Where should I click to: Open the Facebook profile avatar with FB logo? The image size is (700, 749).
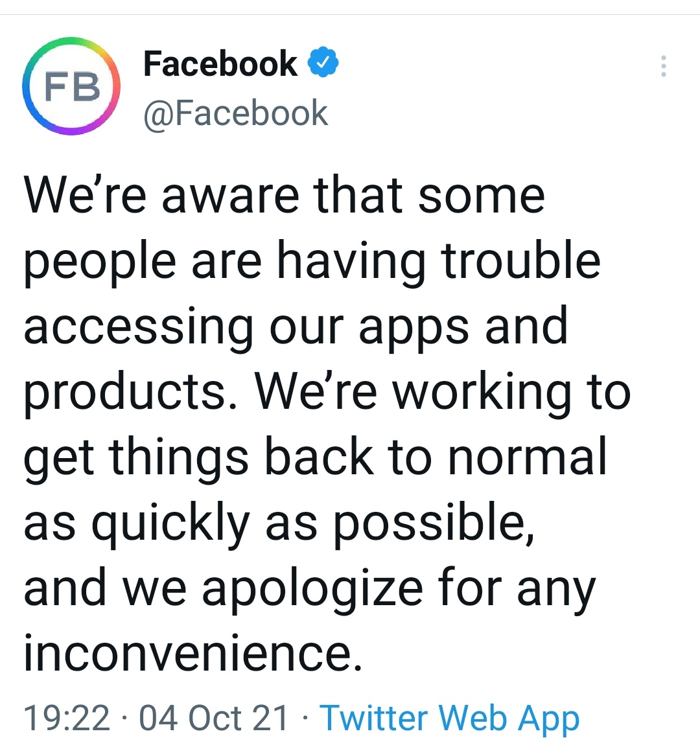[x=71, y=86]
